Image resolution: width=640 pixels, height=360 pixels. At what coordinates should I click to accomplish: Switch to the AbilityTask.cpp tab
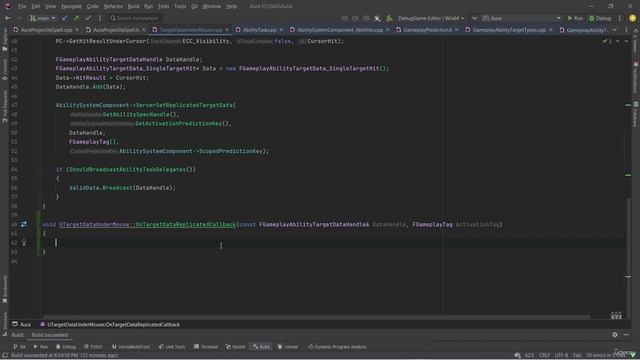coord(260,30)
